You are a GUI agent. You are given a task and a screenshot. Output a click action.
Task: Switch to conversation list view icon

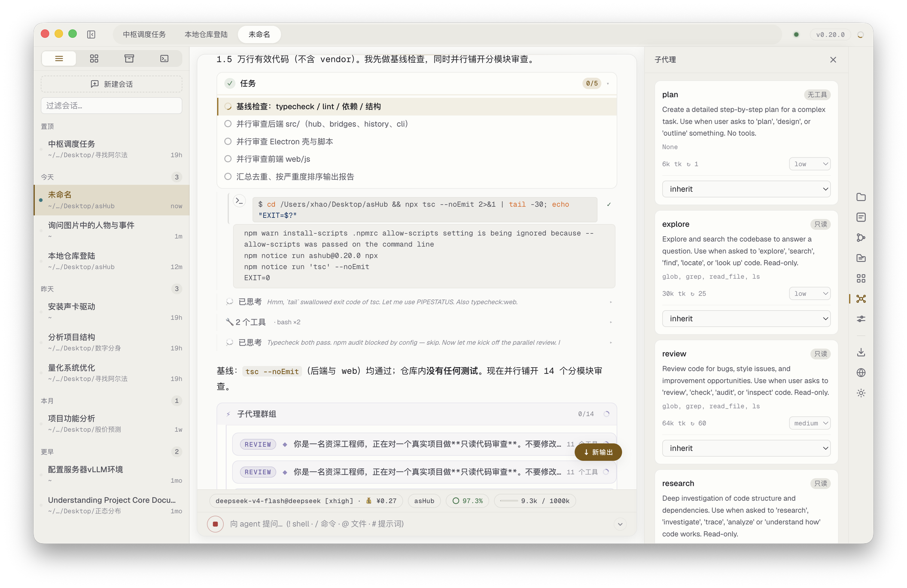59,58
